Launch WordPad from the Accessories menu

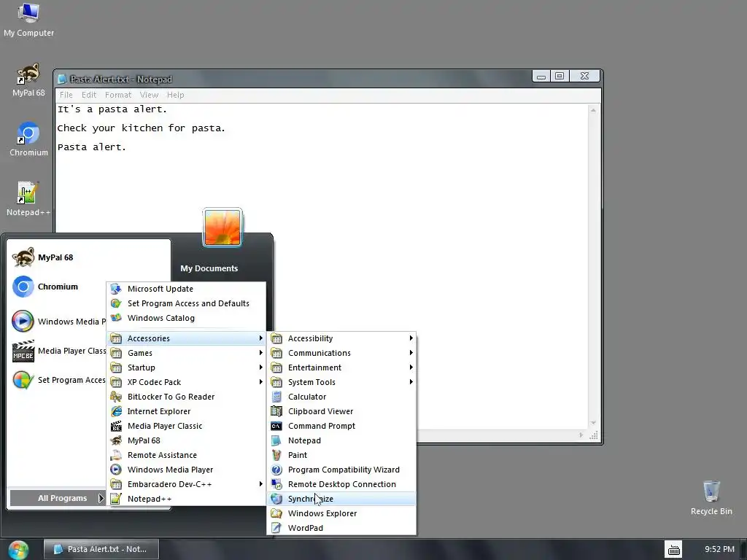click(x=341, y=528)
